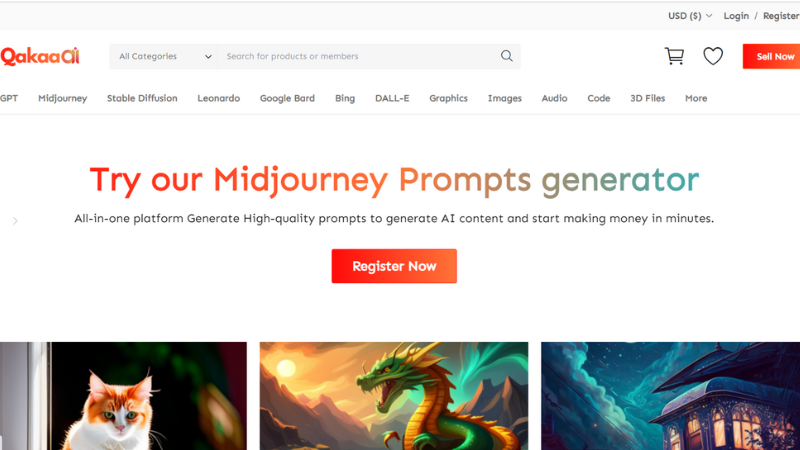Click the search magnifier icon
800x450 pixels.
coord(507,56)
